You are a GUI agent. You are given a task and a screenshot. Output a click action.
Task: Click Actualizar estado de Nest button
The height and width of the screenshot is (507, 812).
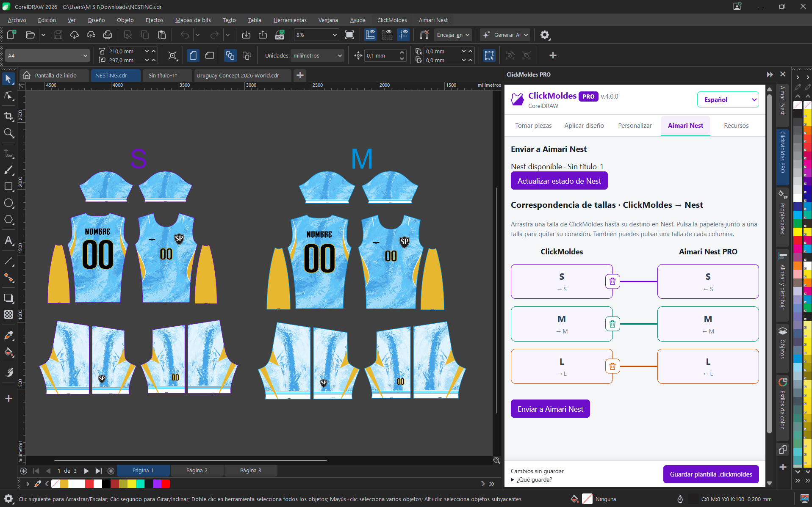tap(559, 181)
